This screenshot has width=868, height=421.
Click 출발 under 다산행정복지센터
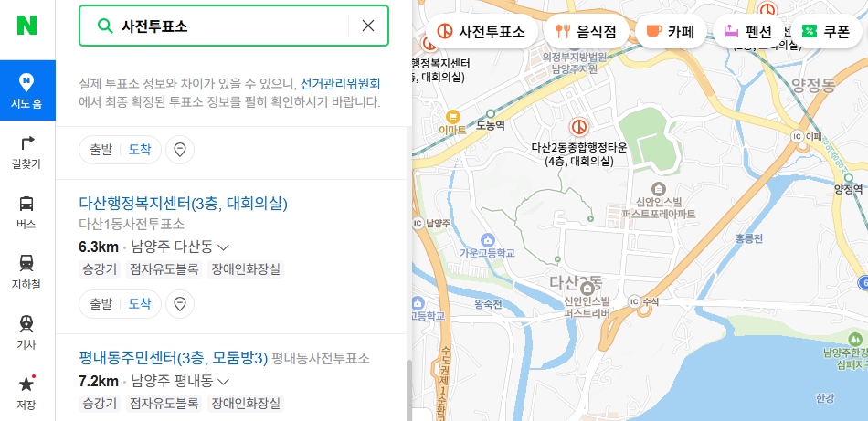pyautogui.click(x=101, y=304)
